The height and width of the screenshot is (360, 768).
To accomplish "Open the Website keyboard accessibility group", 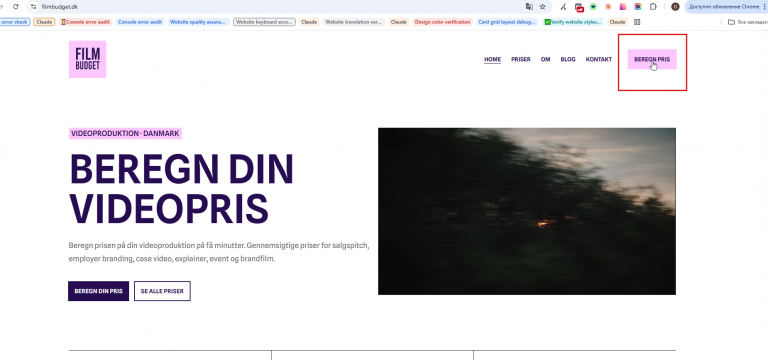I will 264,22.
